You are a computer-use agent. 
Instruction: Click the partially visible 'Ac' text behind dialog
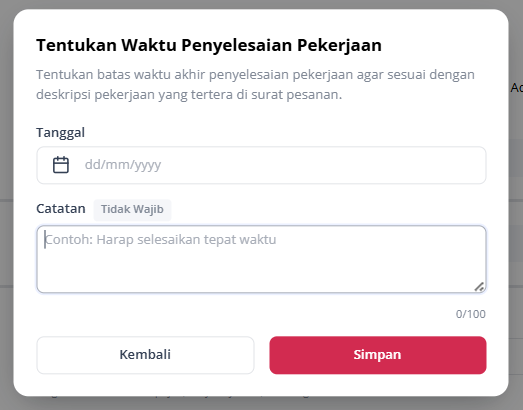click(x=516, y=88)
